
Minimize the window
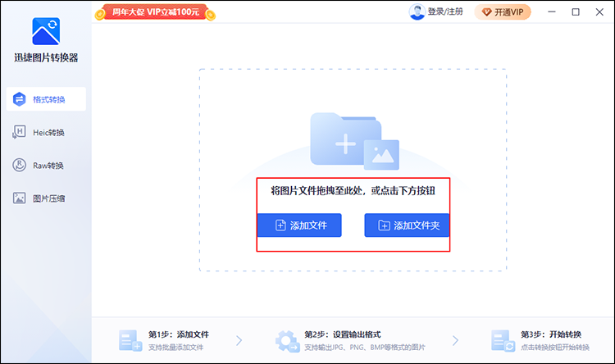point(552,11)
